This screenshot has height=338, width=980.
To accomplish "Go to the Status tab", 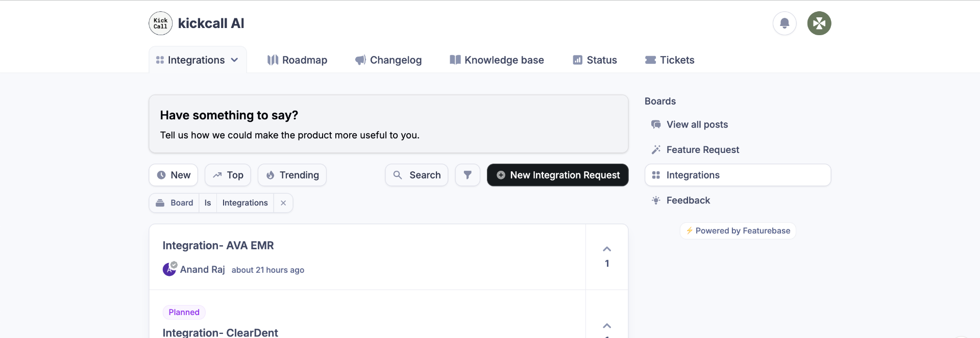I will point(595,60).
